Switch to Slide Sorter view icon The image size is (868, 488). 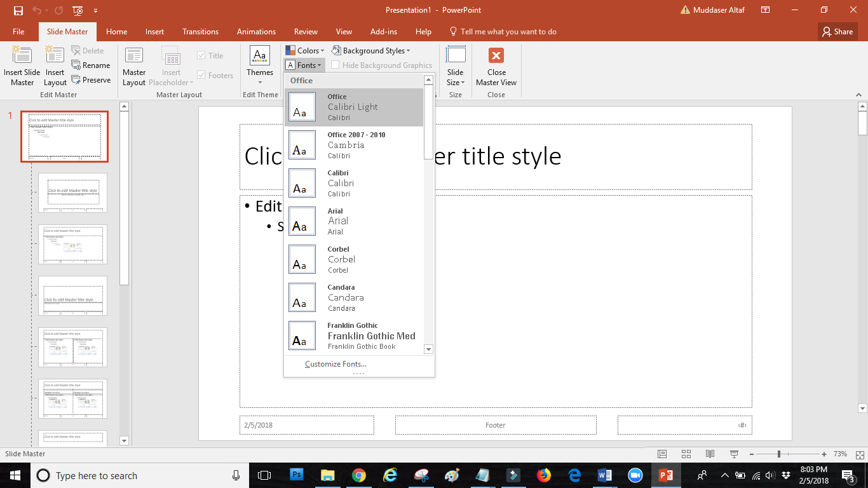686,454
